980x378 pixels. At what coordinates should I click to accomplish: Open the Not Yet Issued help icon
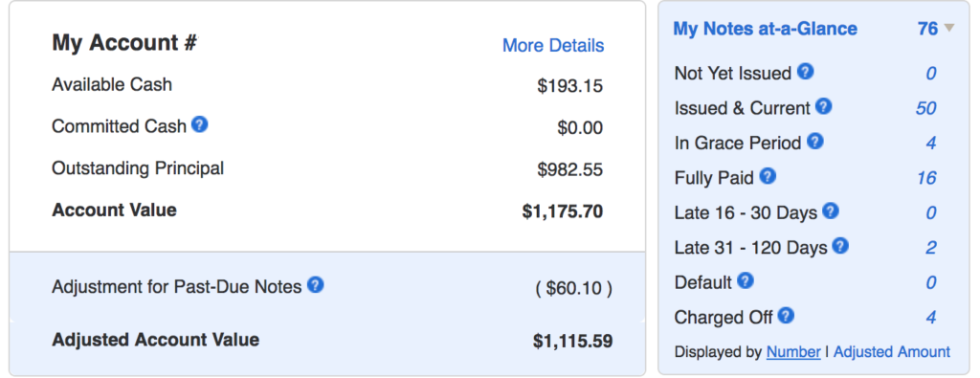point(806,72)
